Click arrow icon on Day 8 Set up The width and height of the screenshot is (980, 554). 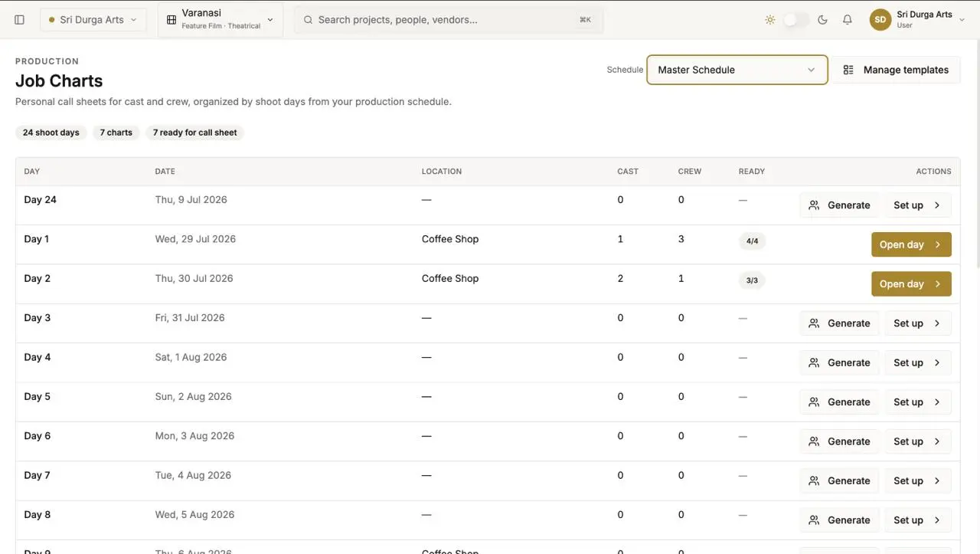pos(937,520)
